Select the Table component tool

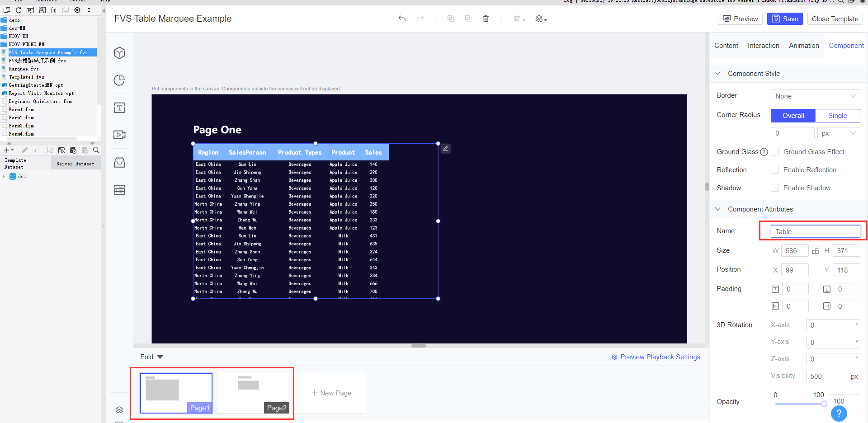[119, 190]
